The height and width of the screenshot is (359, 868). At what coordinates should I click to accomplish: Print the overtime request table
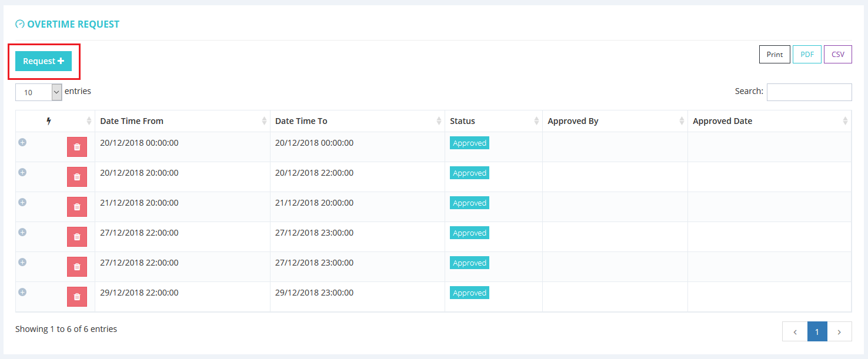(x=774, y=55)
